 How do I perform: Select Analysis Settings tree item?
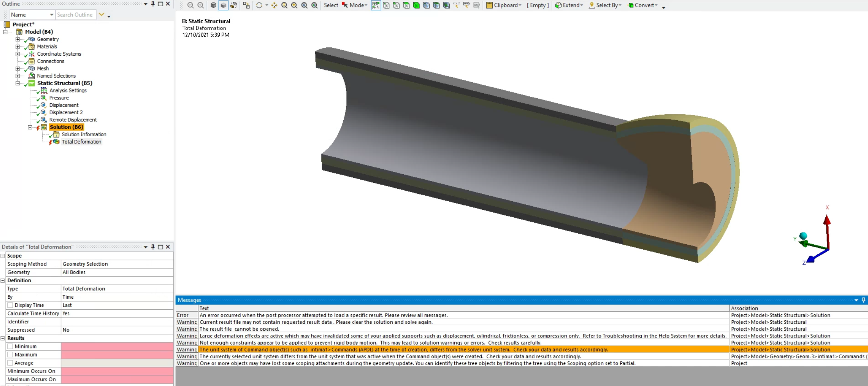click(x=68, y=90)
